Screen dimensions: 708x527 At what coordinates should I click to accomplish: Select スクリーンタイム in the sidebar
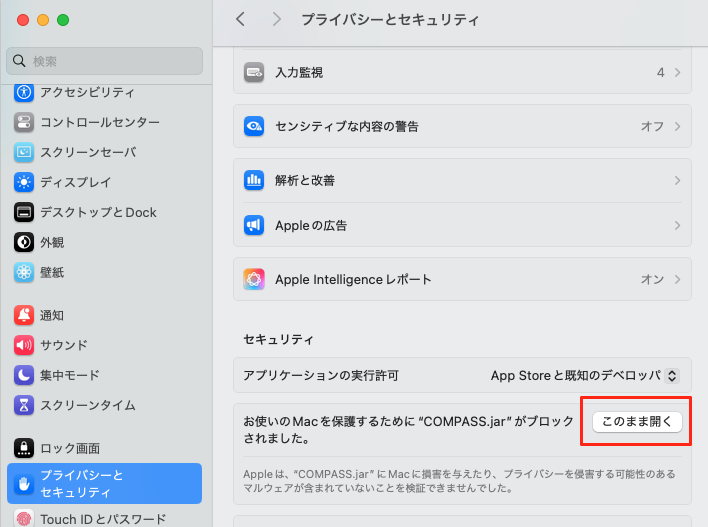point(87,405)
